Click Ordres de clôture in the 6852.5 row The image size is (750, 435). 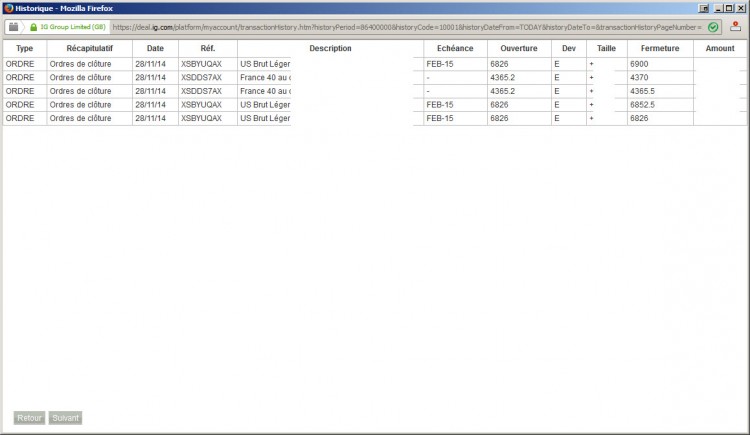[x=80, y=104]
